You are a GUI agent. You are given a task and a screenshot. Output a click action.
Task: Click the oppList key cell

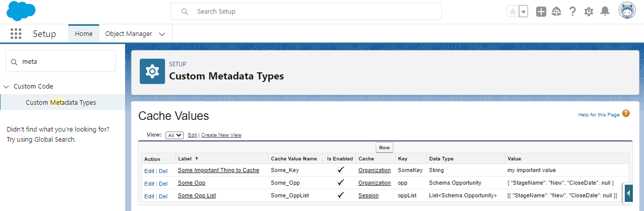pos(408,195)
